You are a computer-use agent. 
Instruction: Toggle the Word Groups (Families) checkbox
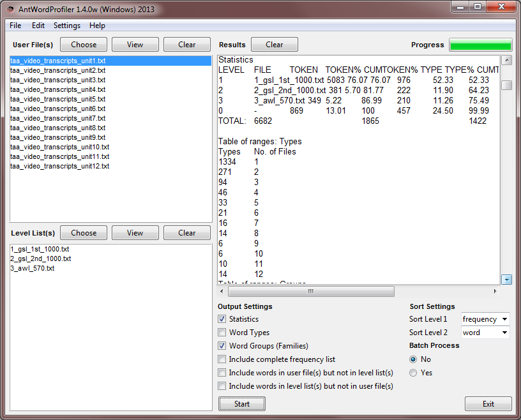click(222, 345)
